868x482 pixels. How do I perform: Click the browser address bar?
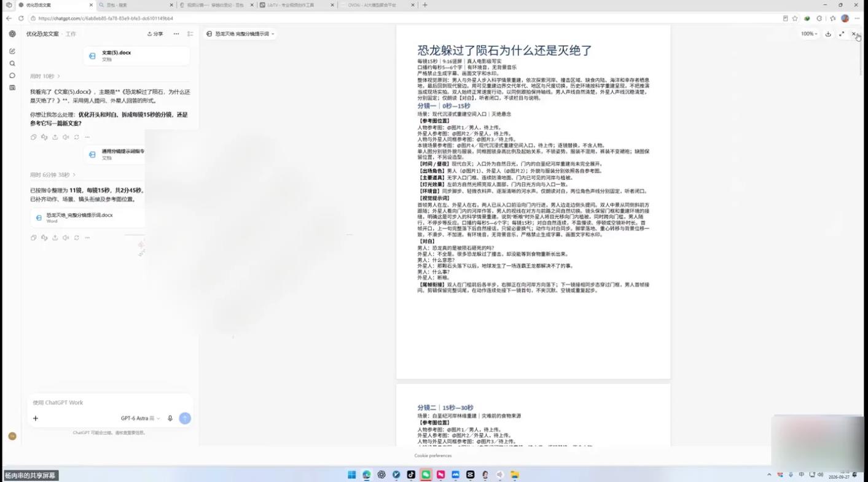coord(405,18)
